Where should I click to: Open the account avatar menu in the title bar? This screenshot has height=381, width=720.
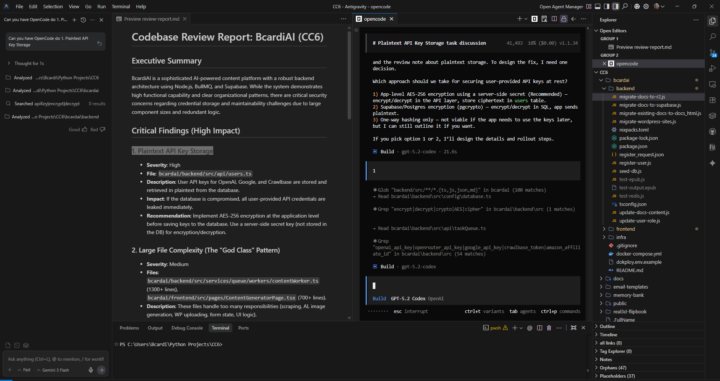click(x=659, y=6)
